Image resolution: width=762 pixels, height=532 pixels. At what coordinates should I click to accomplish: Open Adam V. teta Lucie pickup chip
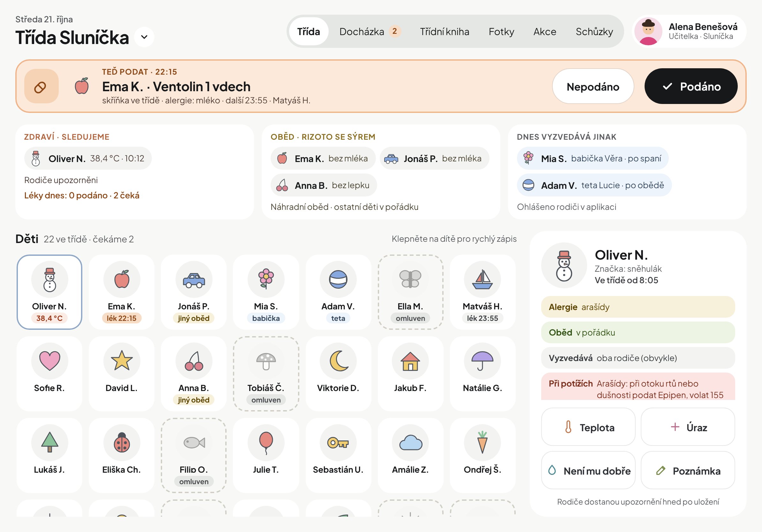(x=594, y=185)
